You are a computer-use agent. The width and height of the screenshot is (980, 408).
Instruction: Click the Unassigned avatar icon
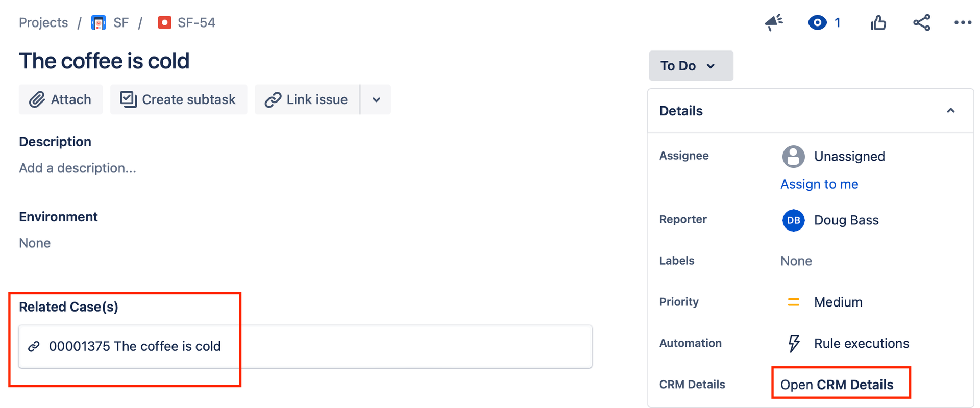tap(793, 156)
